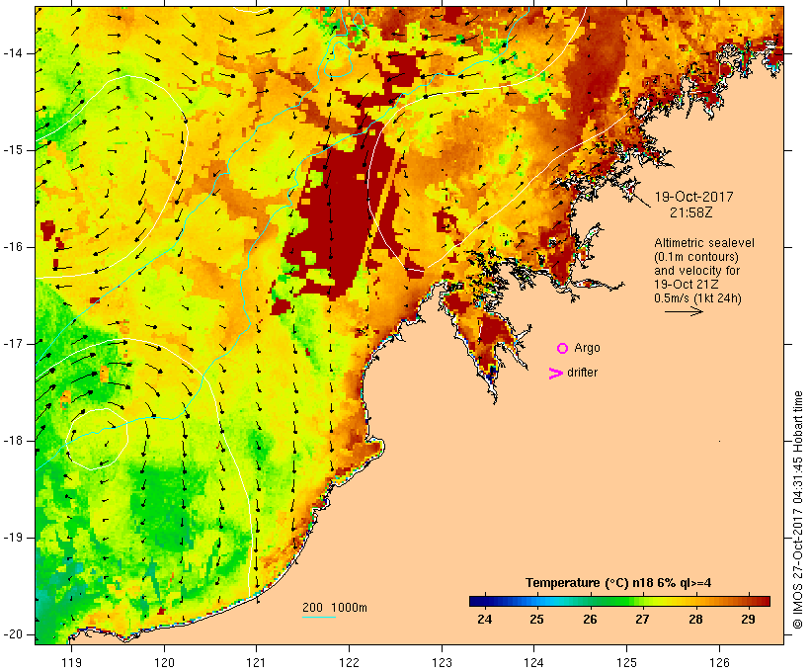
Task: Click the cyan 200m isobath legend line
Action: coord(319,617)
